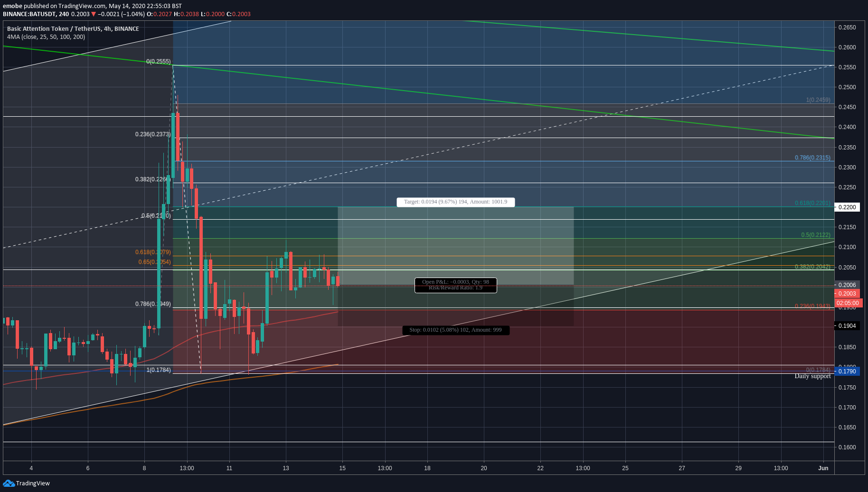Click the black 0.1904 price axis tag

tap(847, 326)
